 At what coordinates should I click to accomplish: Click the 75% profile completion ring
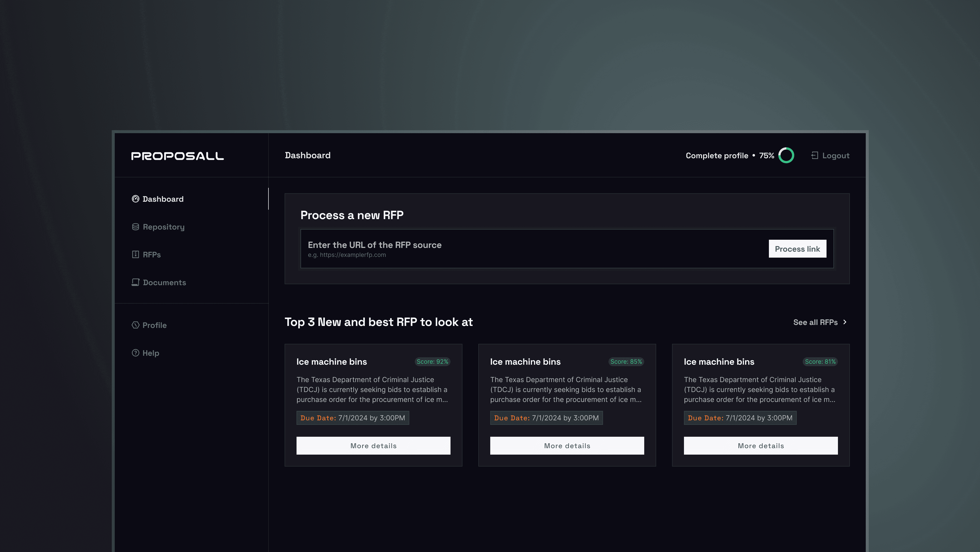(786, 156)
